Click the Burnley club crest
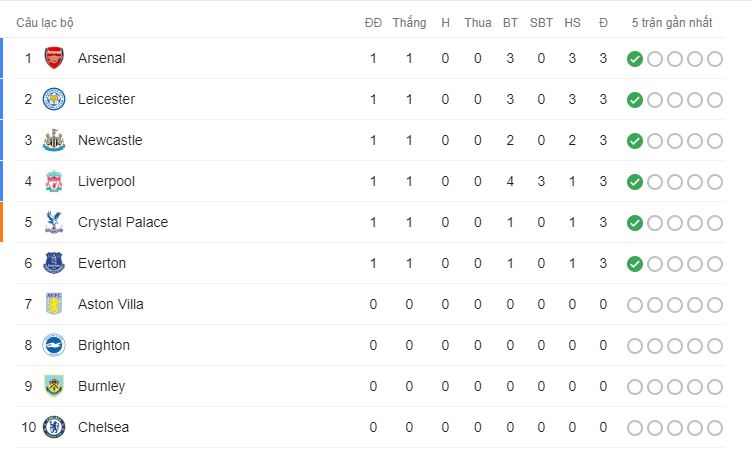Image resolution: width=752 pixels, height=452 pixels. click(x=54, y=386)
